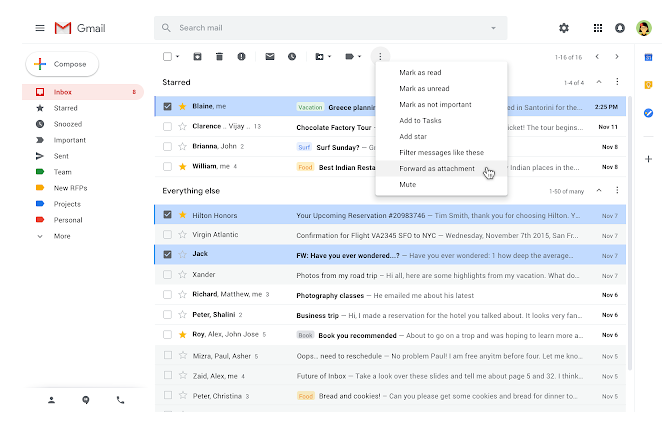Open the Snoozed folder
This screenshot has height=422, width=667.
(83, 124)
